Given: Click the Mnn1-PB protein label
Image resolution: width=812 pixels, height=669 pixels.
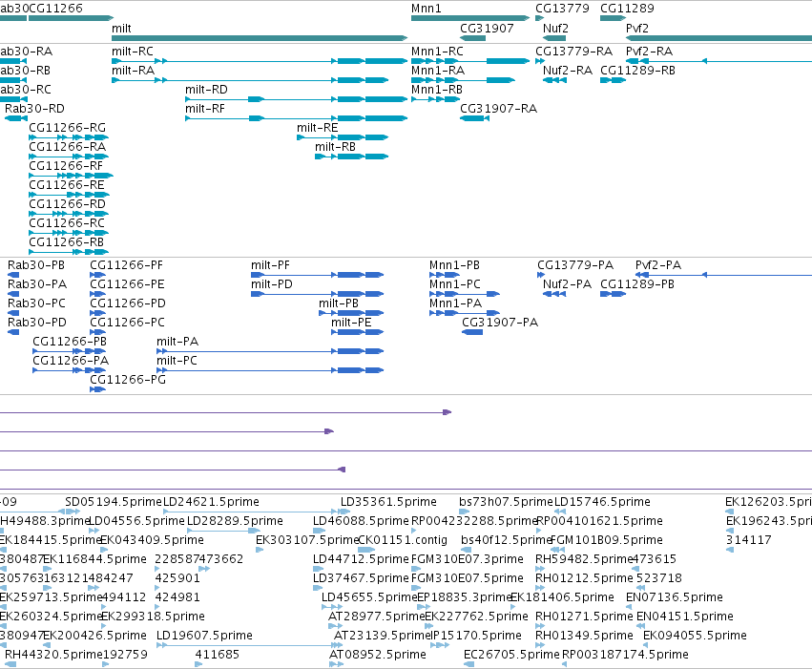Looking at the screenshot, I should [454, 265].
